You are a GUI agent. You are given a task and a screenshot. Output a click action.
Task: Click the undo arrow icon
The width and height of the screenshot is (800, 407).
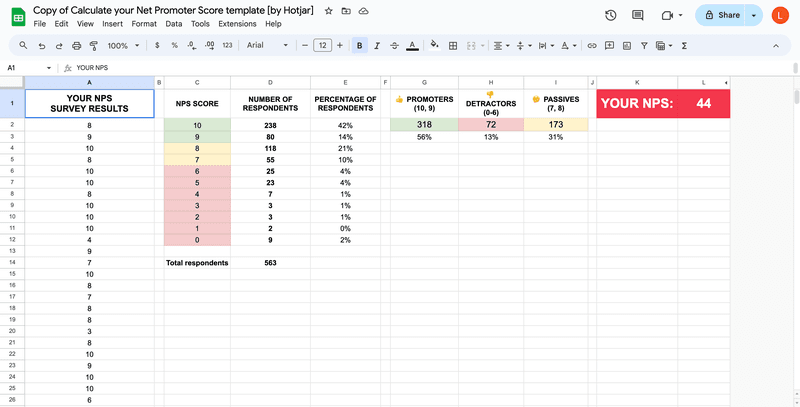pos(42,46)
